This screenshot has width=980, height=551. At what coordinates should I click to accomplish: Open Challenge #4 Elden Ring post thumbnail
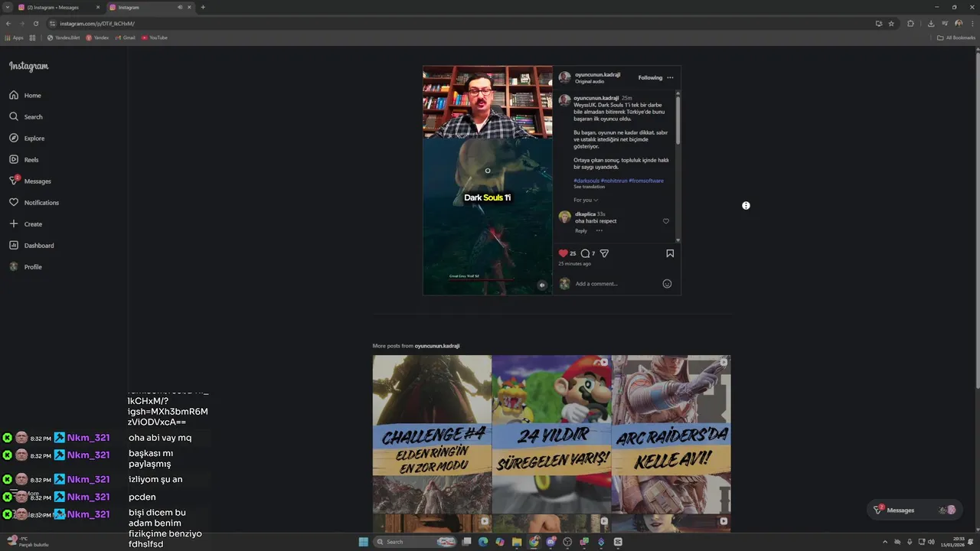tap(432, 434)
